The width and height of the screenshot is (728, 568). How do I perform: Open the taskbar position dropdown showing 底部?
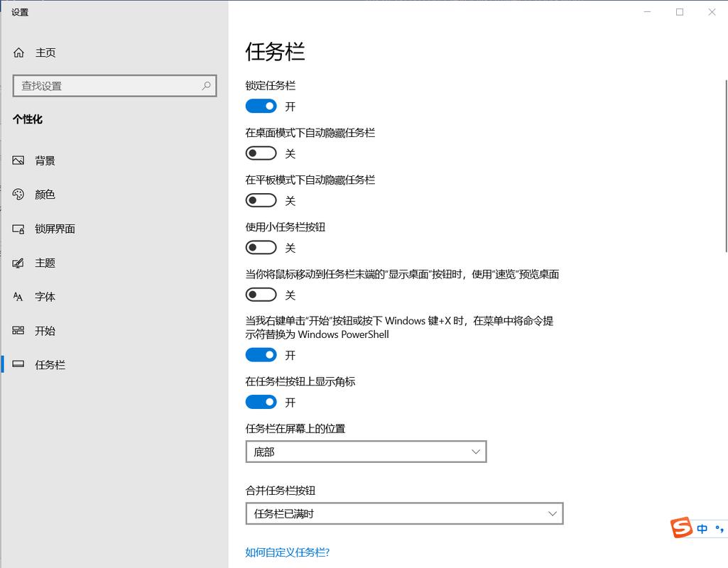[366, 452]
